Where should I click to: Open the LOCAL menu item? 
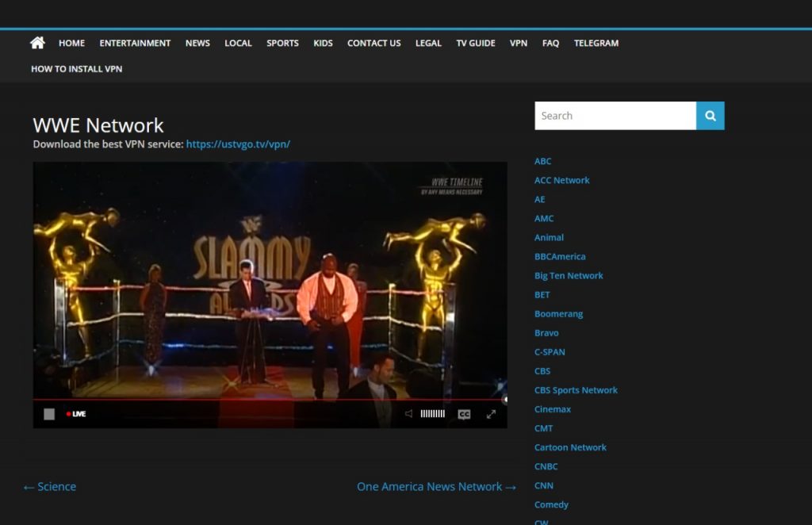238,43
